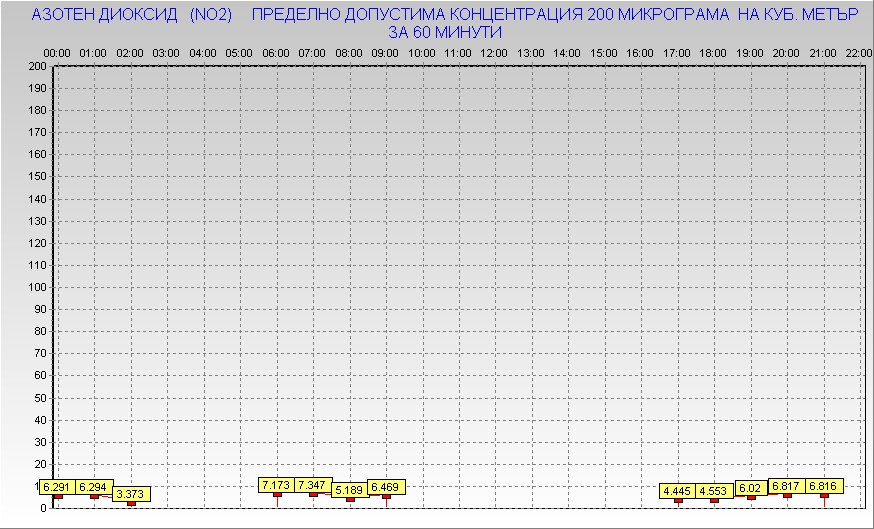The image size is (874, 529).
Task: Click the 6.469 data label
Action: (387, 487)
